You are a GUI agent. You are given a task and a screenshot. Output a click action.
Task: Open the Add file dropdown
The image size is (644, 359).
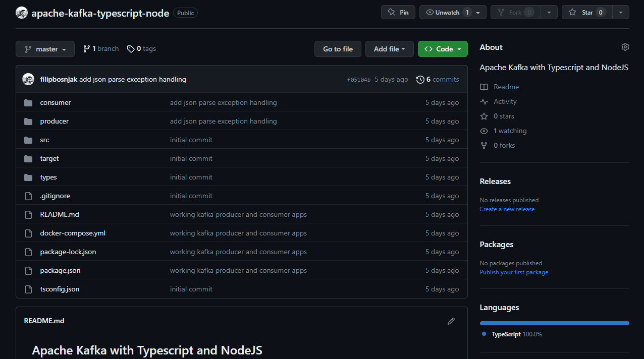pyautogui.click(x=390, y=49)
